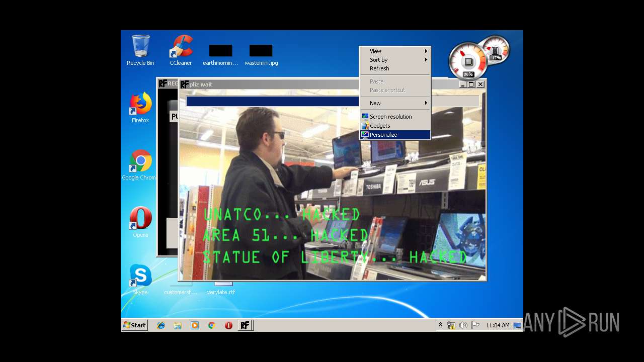Image resolution: width=644 pixels, height=362 pixels.
Task: Open Internet Explorer from the taskbar
Action: point(161,325)
